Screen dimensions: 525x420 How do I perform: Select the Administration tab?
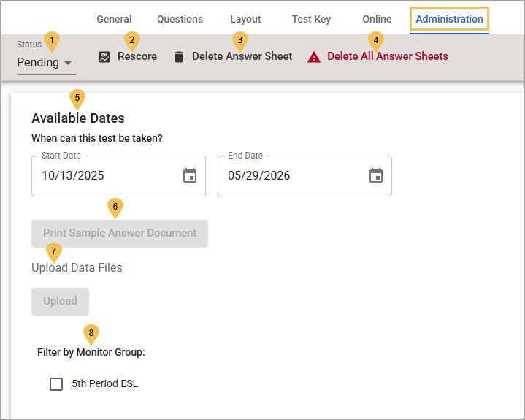(x=449, y=19)
